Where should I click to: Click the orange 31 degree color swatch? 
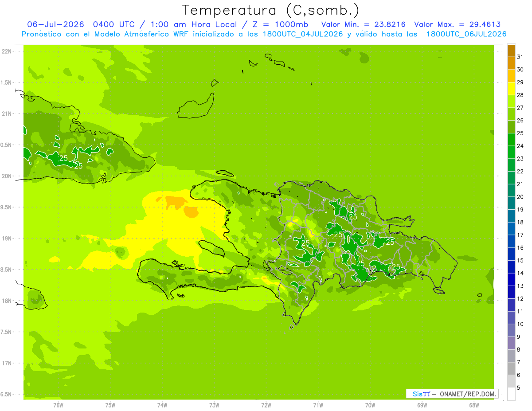pos(511,51)
